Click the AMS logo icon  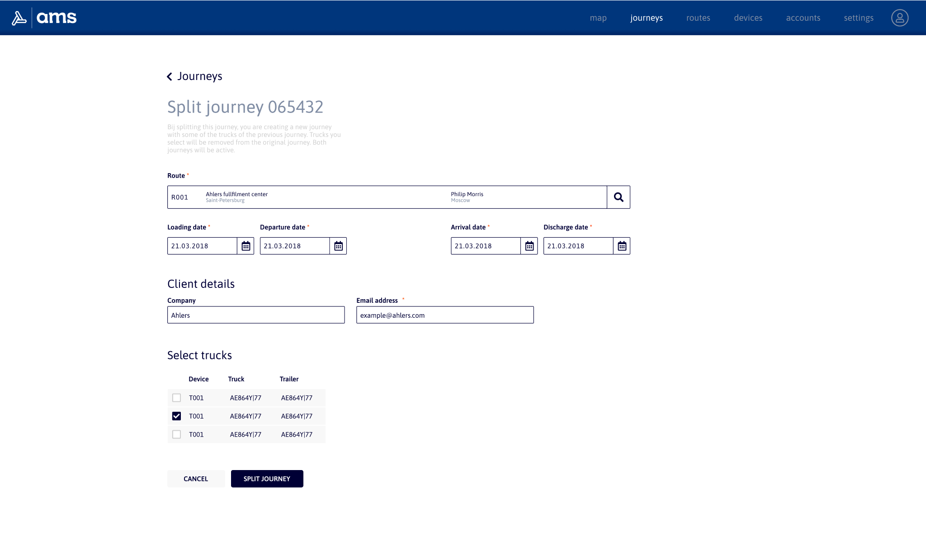click(19, 18)
